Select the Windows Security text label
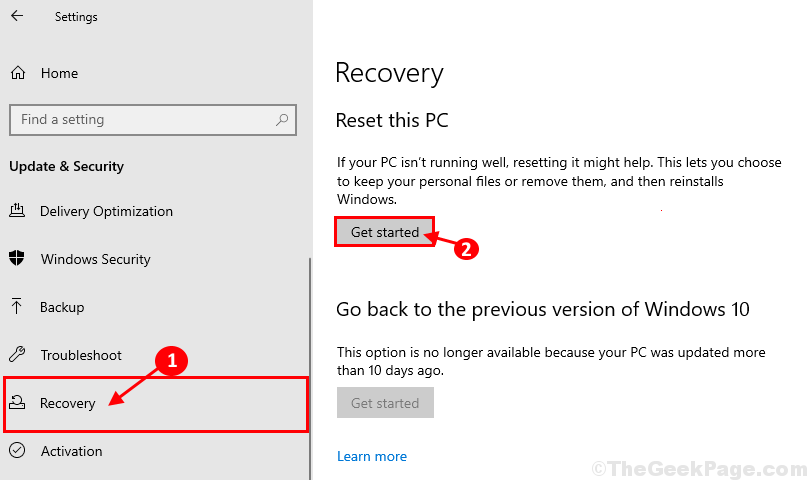This screenshot has height=480, width=807. click(96, 259)
